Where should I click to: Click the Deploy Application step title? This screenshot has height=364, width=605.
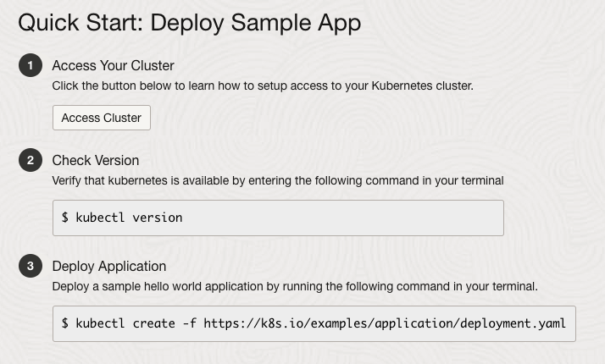coord(109,266)
